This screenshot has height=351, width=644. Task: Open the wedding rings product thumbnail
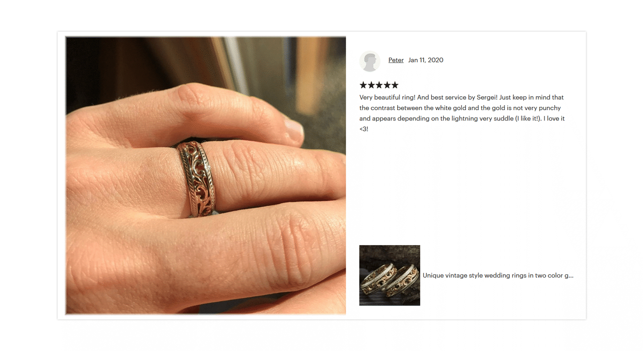(390, 275)
